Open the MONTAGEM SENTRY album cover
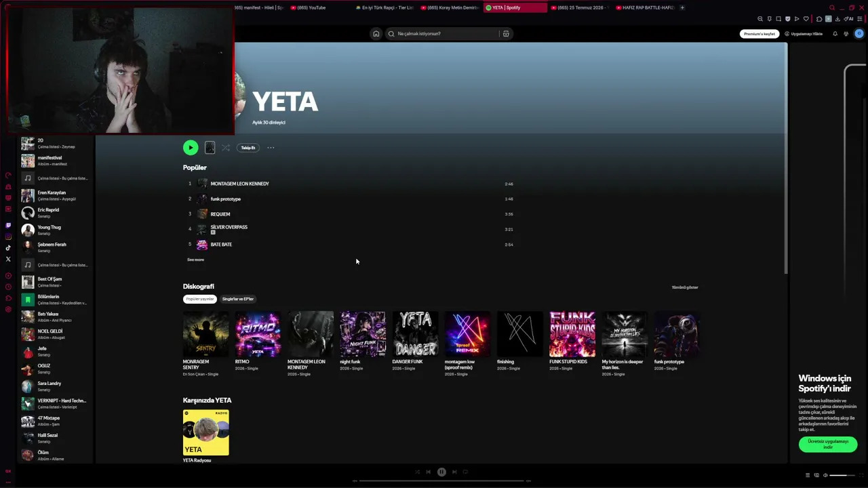Image resolution: width=868 pixels, height=488 pixels. click(206, 334)
